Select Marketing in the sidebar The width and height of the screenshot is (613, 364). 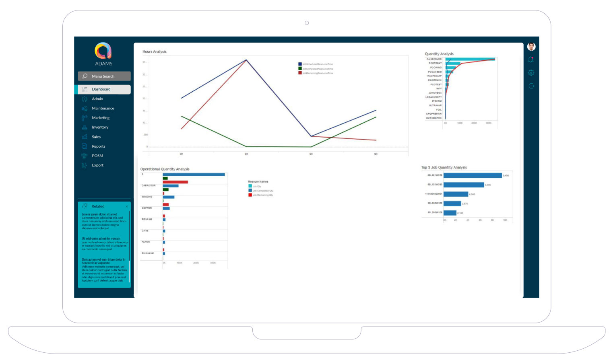click(101, 118)
